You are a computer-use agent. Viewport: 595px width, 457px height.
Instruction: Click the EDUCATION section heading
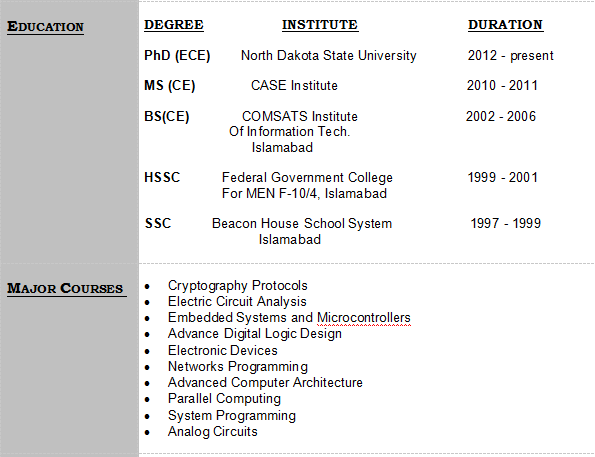pyautogui.click(x=46, y=27)
